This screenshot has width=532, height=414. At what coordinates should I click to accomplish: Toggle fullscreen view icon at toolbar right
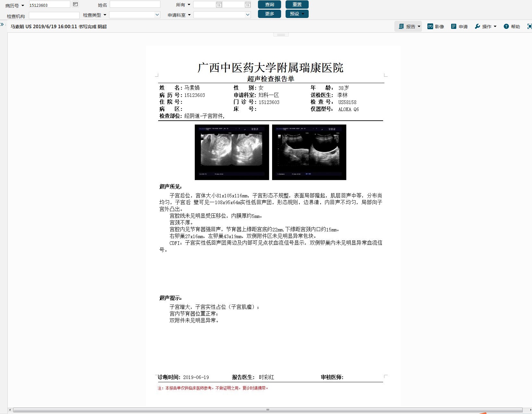[x=529, y=27]
